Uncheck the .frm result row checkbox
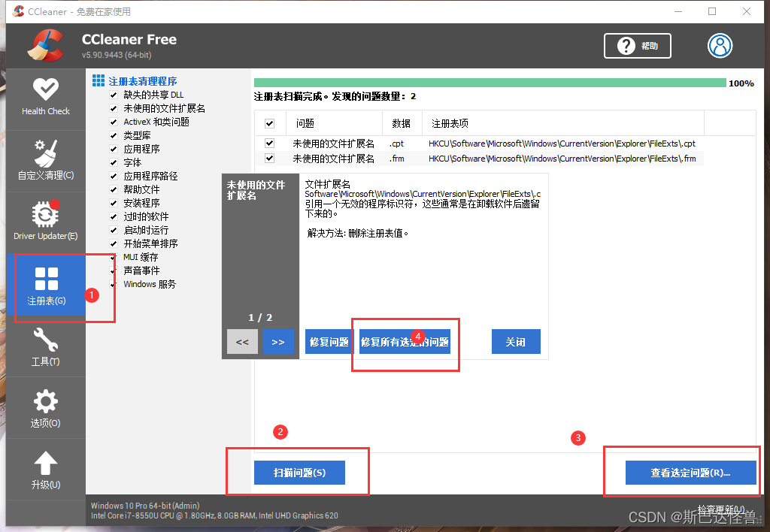 tap(270, 158)
